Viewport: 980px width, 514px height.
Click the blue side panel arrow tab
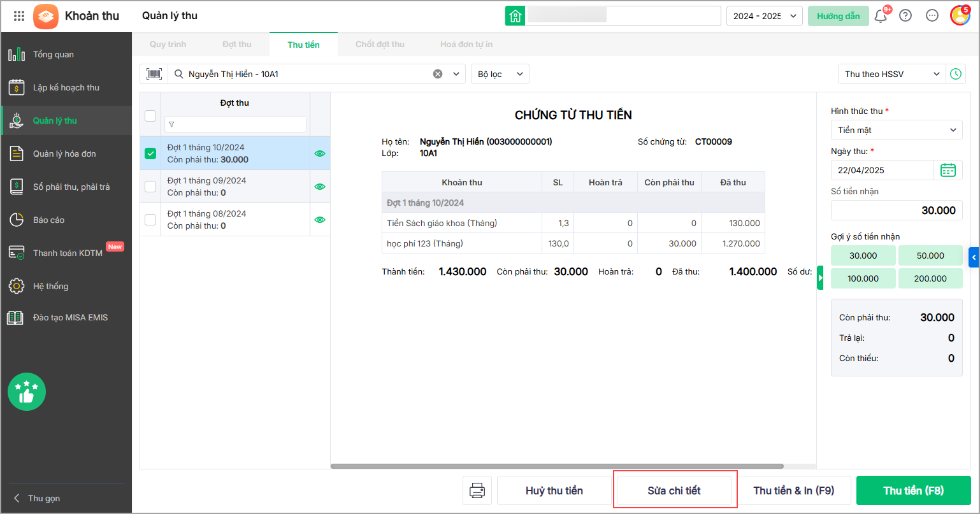tap(974, 257)
